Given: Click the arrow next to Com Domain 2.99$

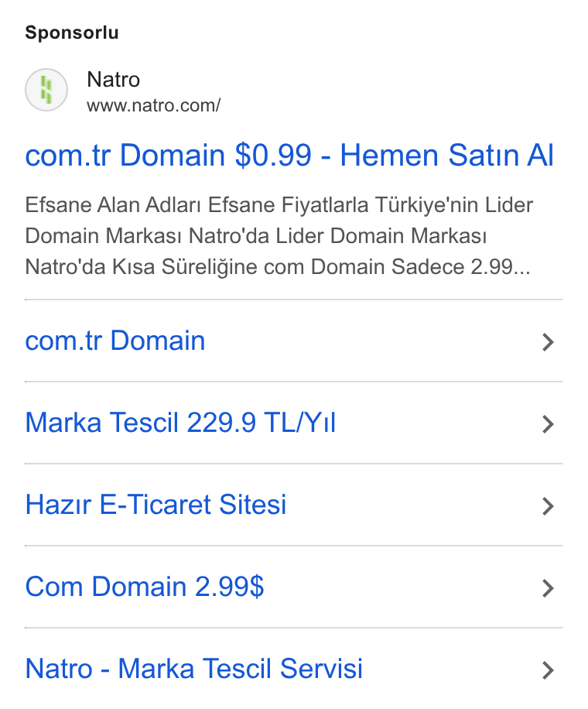Looking at the screenshot, I should point(548,588).
